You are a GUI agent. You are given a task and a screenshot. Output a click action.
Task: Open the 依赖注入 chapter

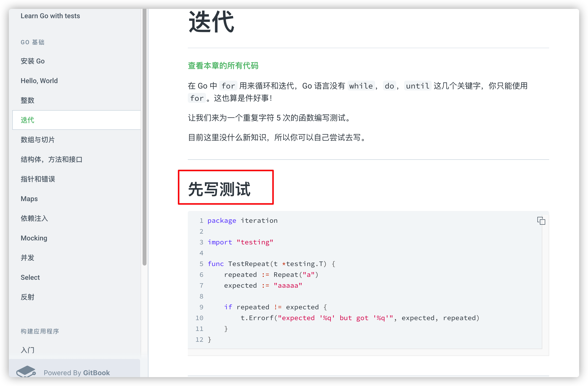click(34, 219)
